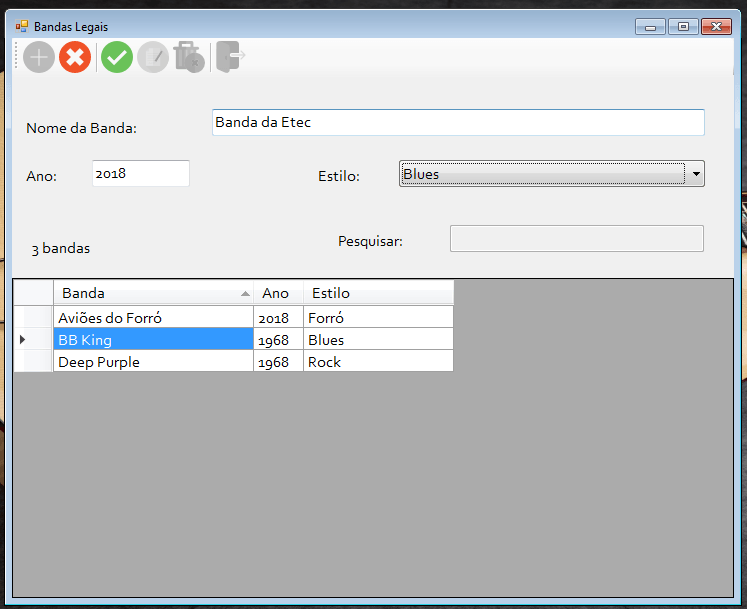Minimize the Bandas Legais window
Viewport: 747px width, 609px height.
tap(650, 27)
